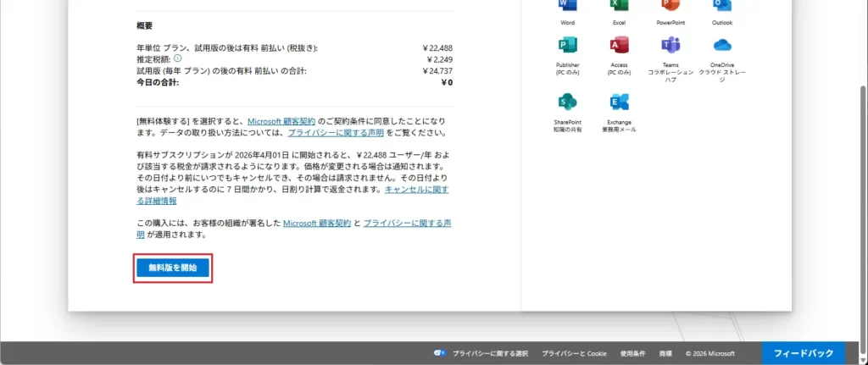Click the SharePoint 知識の共有 label
868x365 pixels.
click(567, 125)
